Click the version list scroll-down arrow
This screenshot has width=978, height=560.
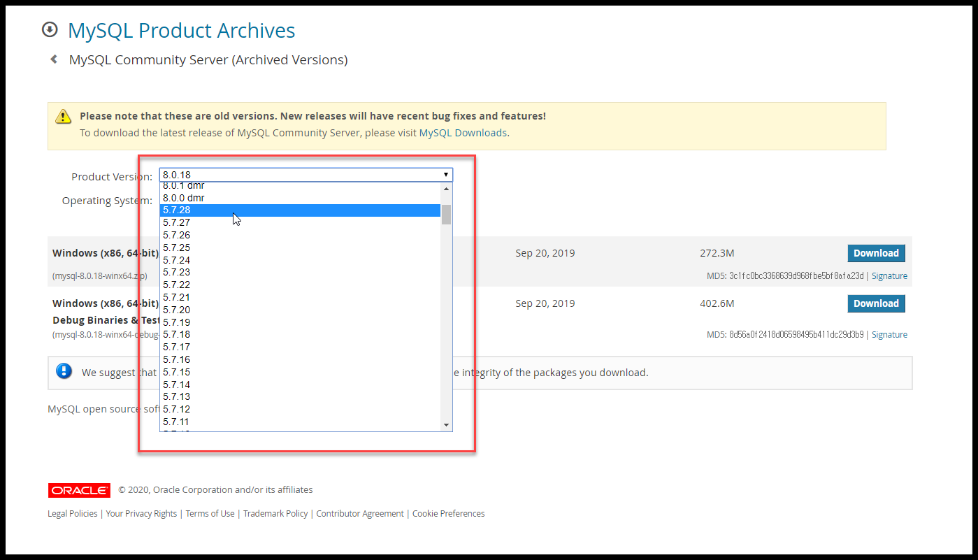pos(446,425)
